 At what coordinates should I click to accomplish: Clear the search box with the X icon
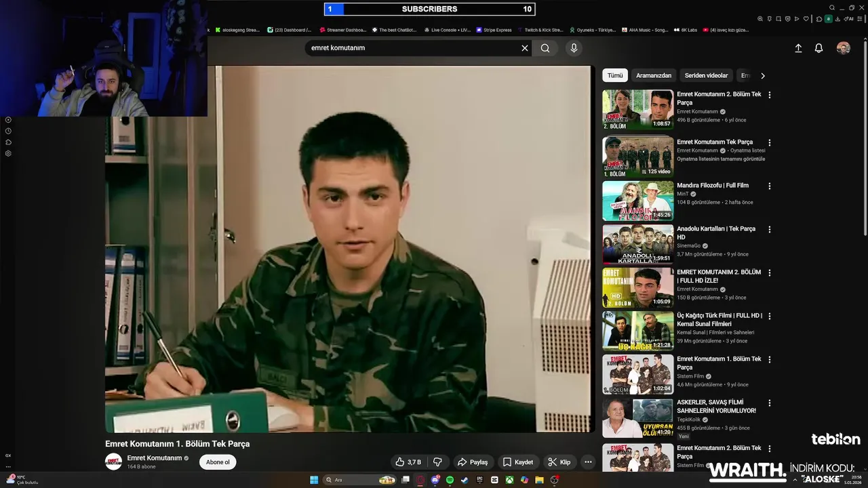pyautogui.click(x=524, y=48)
